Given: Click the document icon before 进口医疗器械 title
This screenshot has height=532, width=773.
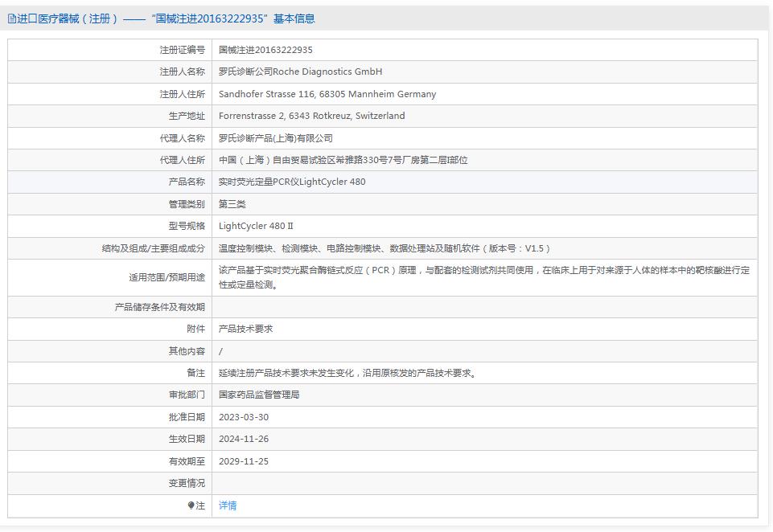Looking at the screenshot, I should pos(12,18).
